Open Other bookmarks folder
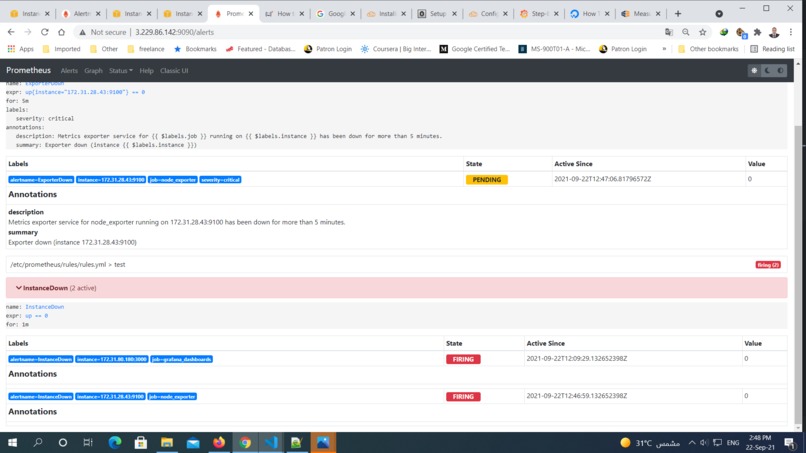This screenshot has height=453, width=806. (x=708, y=49)
